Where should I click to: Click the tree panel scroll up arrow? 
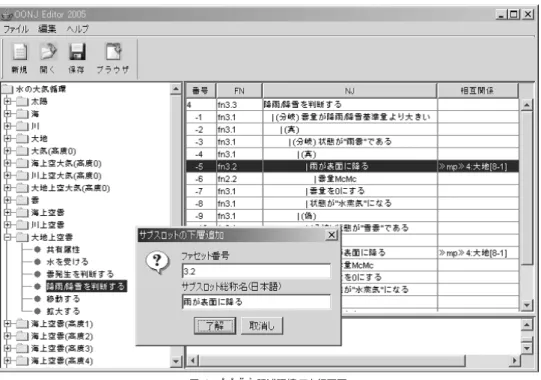(176, 89)
